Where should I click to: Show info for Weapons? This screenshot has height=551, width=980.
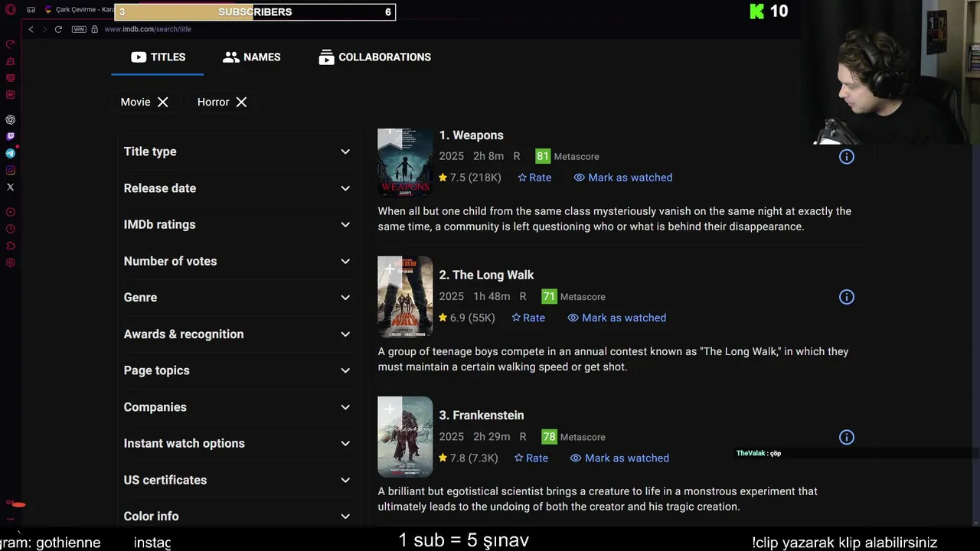pyautogui.click(x=847, y=157)
